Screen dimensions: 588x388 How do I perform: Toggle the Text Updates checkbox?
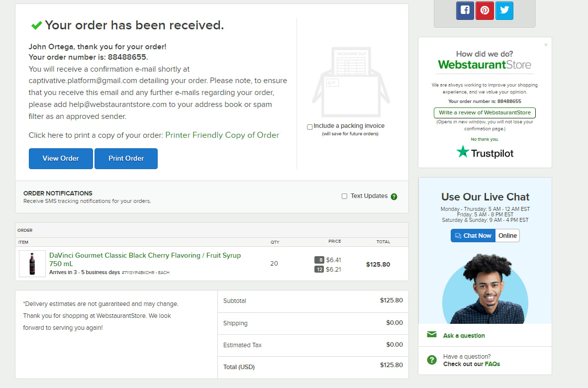coord(344,196)
